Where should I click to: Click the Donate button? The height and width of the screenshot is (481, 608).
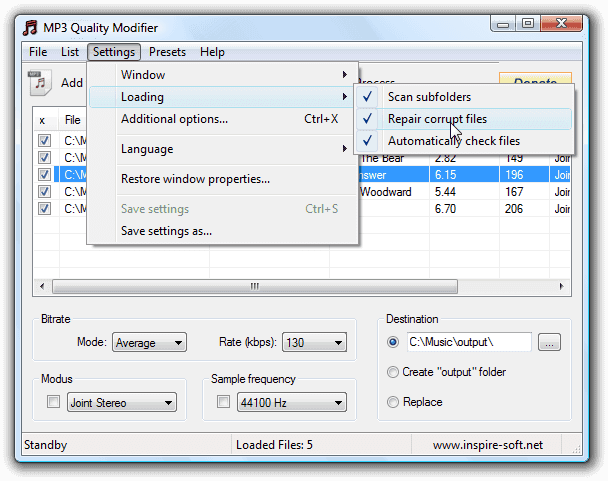pyautogui.click(x=535, y=79)
